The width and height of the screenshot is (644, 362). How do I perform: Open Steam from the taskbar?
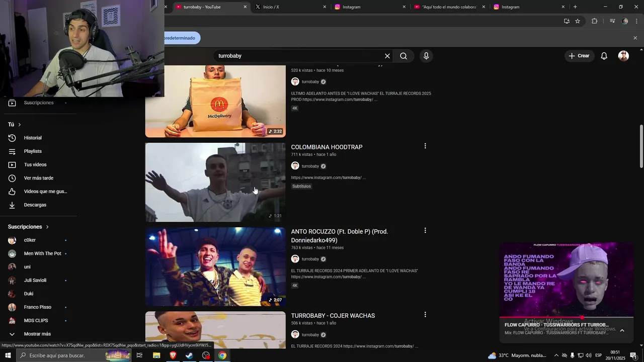coord(189,355)
